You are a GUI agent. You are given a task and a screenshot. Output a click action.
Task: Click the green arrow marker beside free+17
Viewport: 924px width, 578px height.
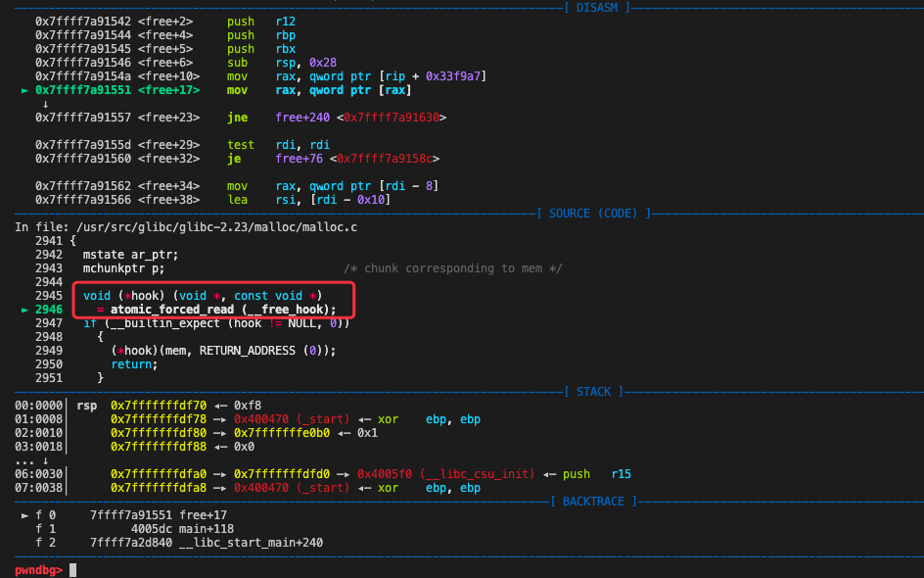tap(24, 90)
